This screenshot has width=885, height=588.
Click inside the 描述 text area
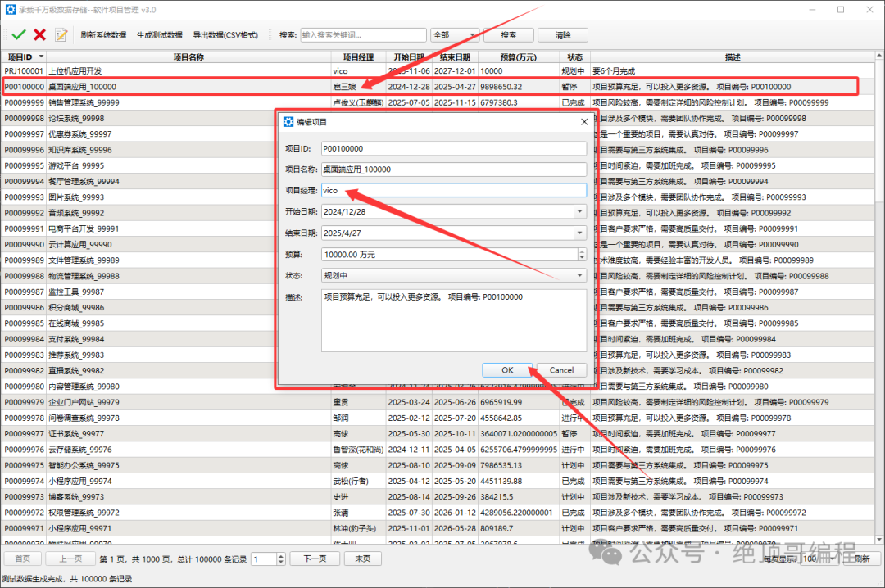[454, 320]
